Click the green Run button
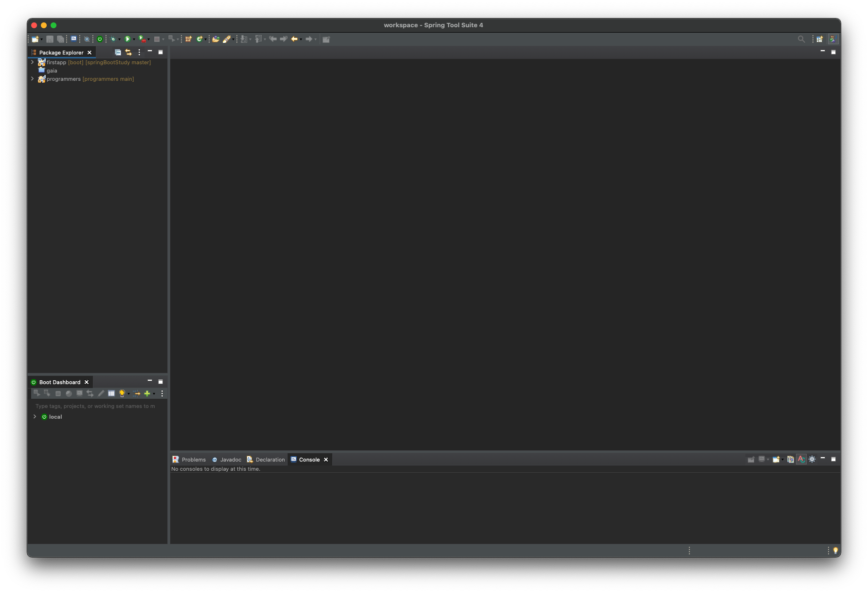 tap(127, 39)
